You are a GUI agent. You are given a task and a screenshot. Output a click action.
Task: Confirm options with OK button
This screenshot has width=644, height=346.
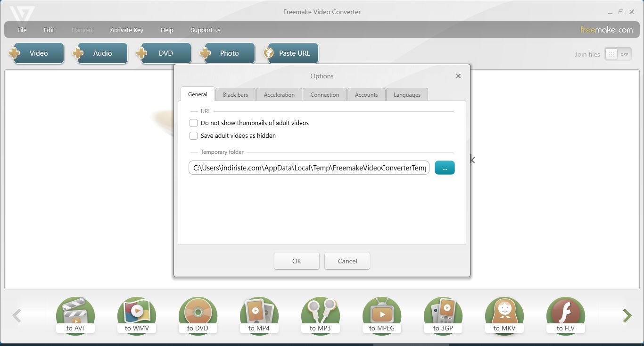tap(297, 261)
